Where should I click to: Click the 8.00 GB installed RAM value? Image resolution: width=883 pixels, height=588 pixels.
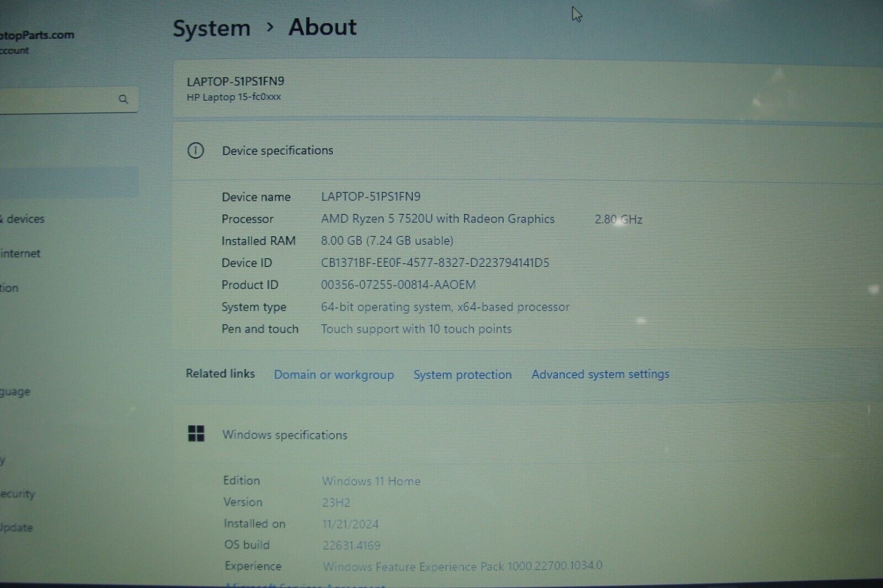coord(387,240)
